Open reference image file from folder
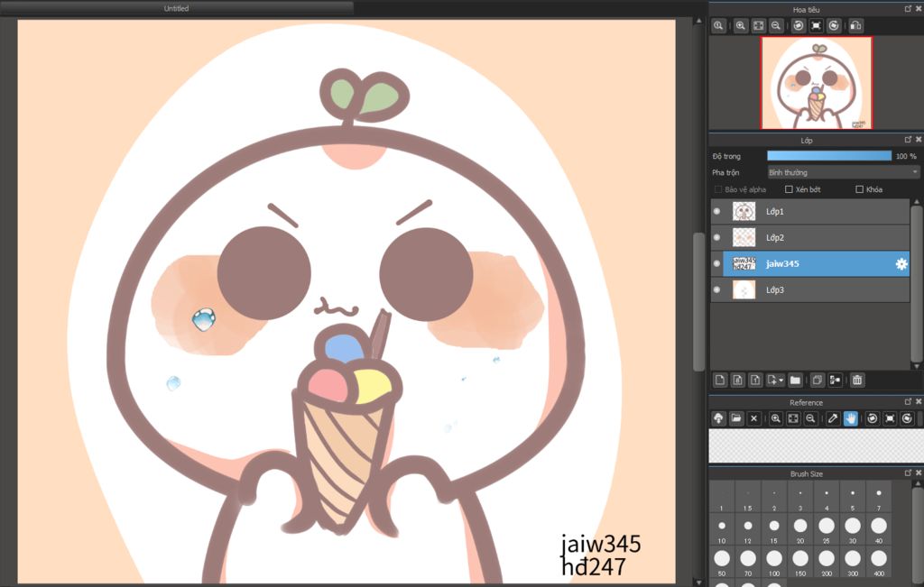Screen dimensions: 924x587 (736, 418)
